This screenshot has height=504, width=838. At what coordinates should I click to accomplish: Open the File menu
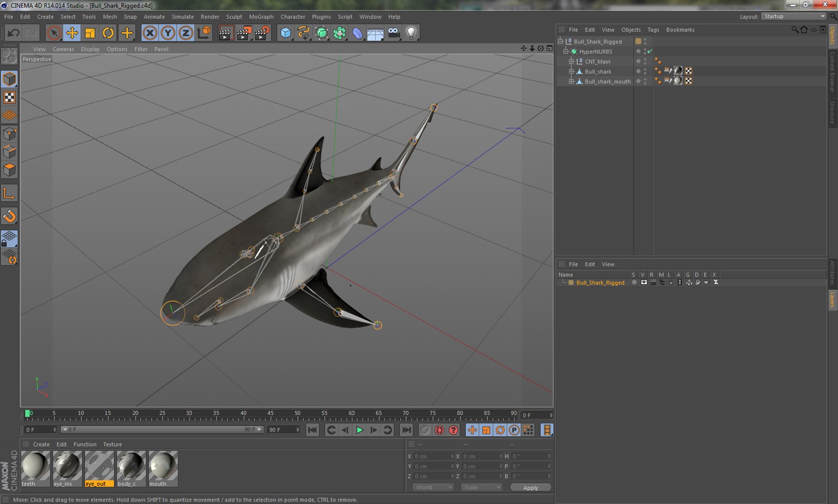[8, 16]
